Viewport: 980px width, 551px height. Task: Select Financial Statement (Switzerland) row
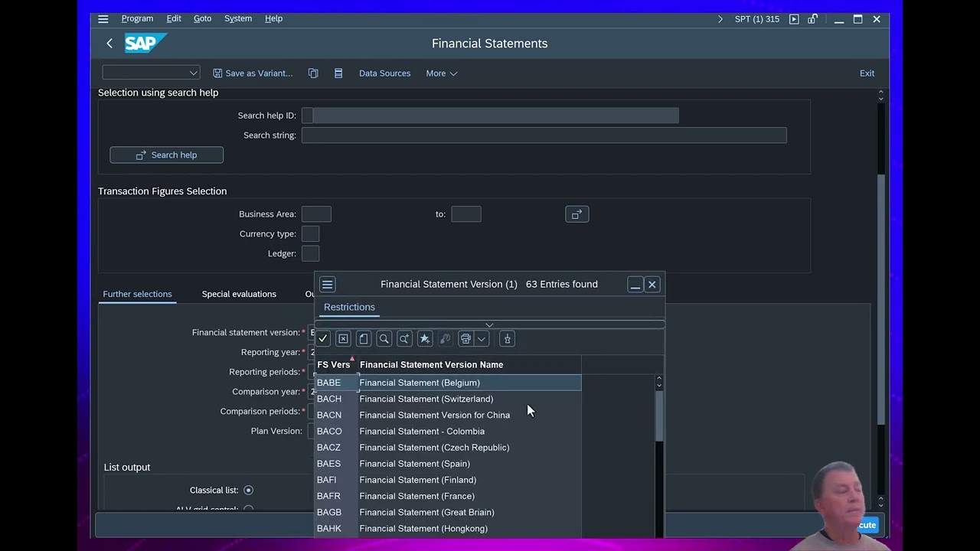click(448, 399)
